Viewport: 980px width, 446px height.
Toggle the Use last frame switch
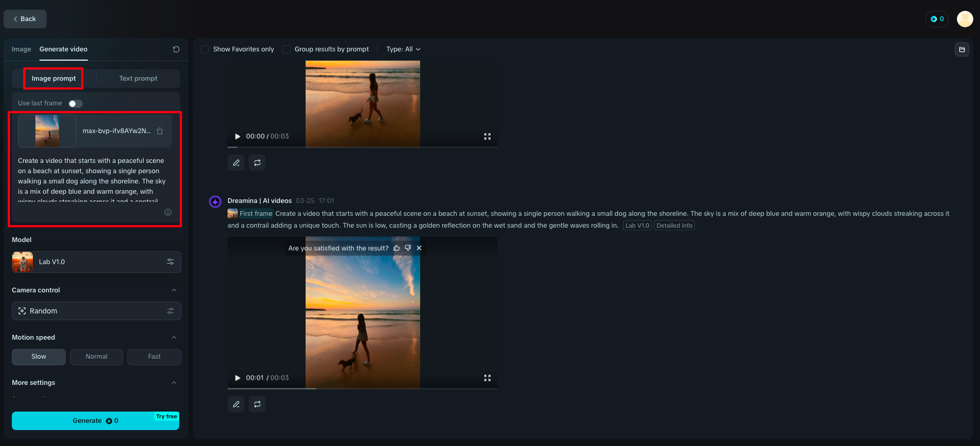click(x=76, y=104)
